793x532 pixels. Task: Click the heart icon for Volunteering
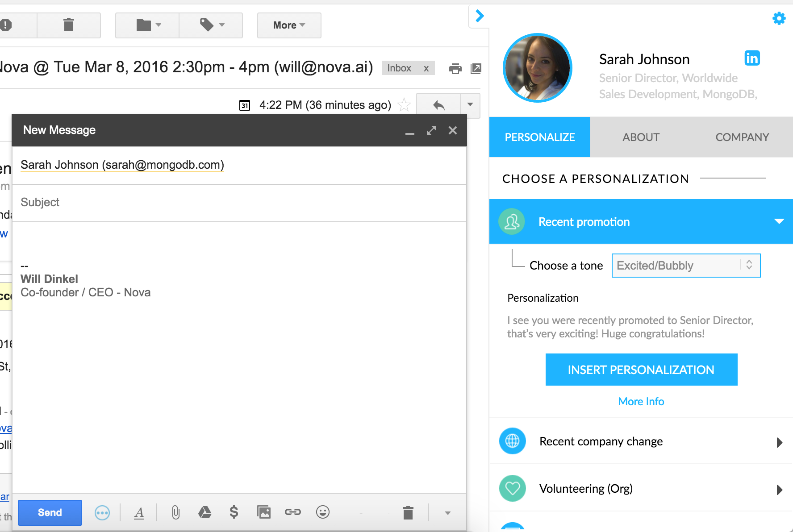coord(512,488)
